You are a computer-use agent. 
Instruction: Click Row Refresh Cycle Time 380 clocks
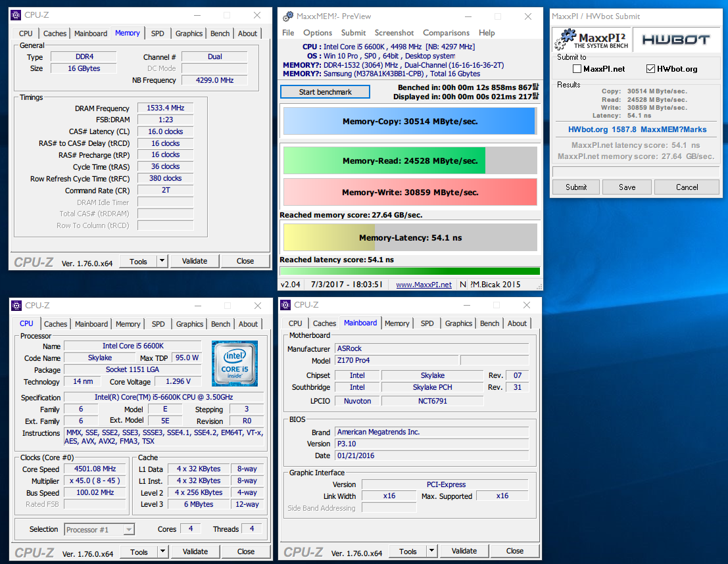point(165,178)
